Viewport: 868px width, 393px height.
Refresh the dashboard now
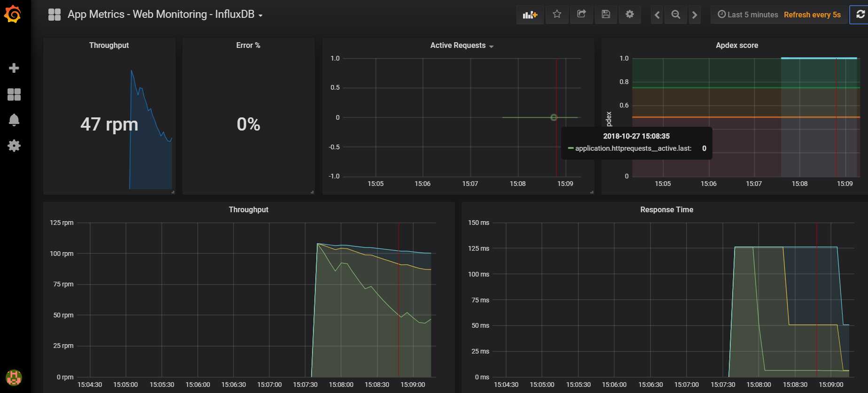pyautogui.click(x=860, y=15)
